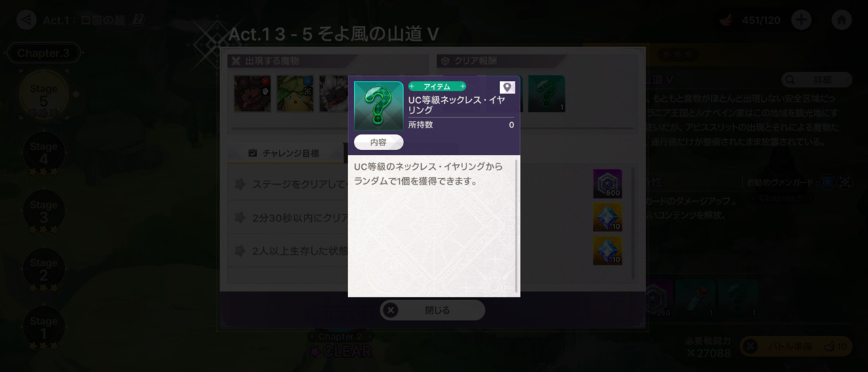Screen dimensions: 868x372
Task: Click the plus icon beside stamina 451/120
Action: coord(802,20)
